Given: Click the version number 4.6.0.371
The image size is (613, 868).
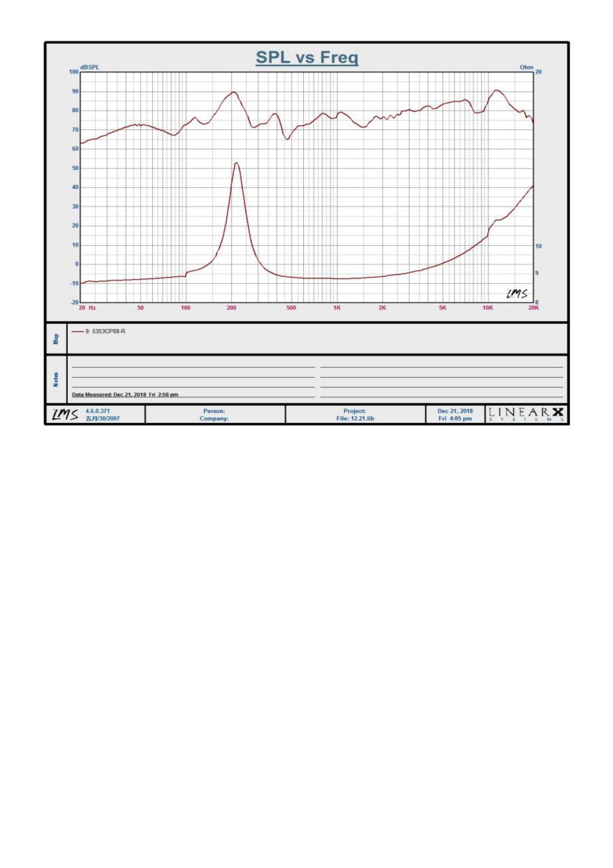Looking at the screenshot, I should [x=98, y=411].
